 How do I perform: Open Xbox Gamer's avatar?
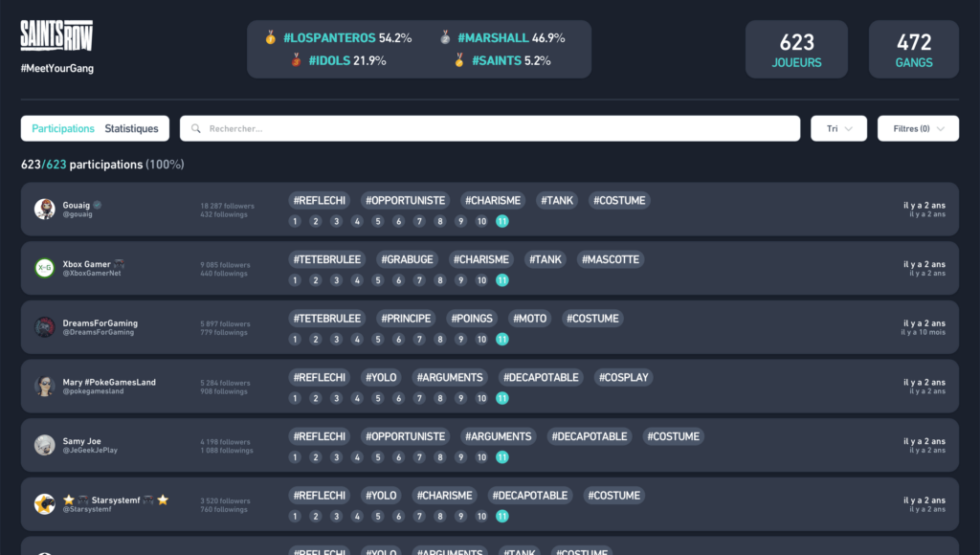click(44, 268)
